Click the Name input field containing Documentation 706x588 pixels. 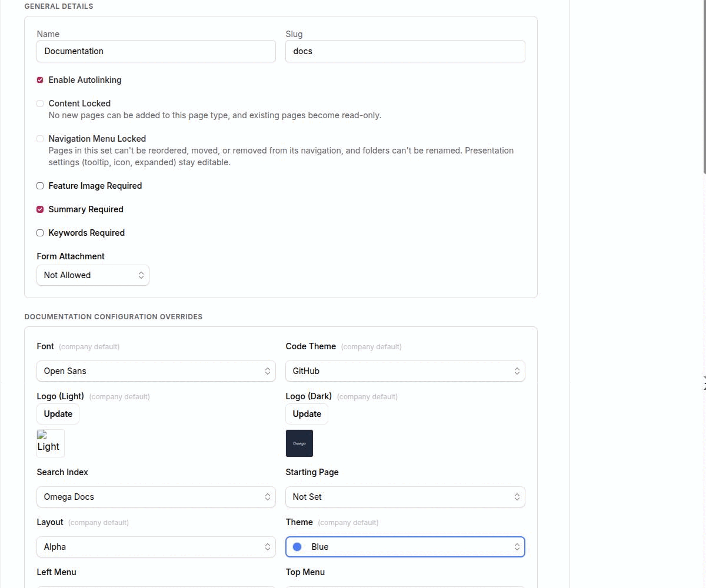[156, 51]
